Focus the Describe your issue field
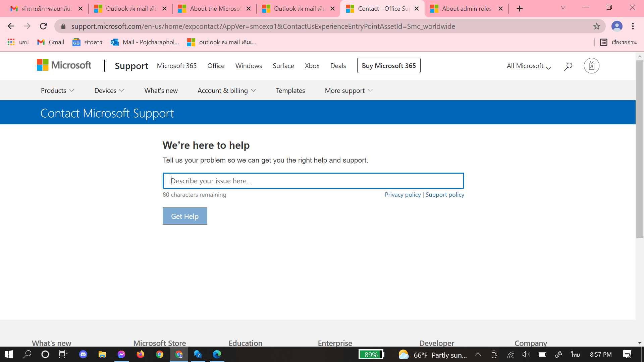 click(313, 181)
